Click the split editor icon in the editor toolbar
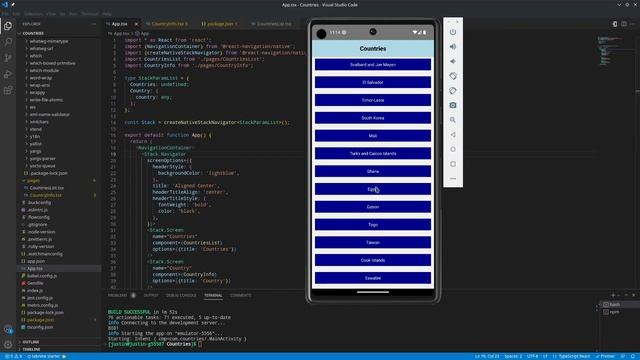The height and width of the screenshot is (360, 640). pyautogui.click(x=624, y=24)
